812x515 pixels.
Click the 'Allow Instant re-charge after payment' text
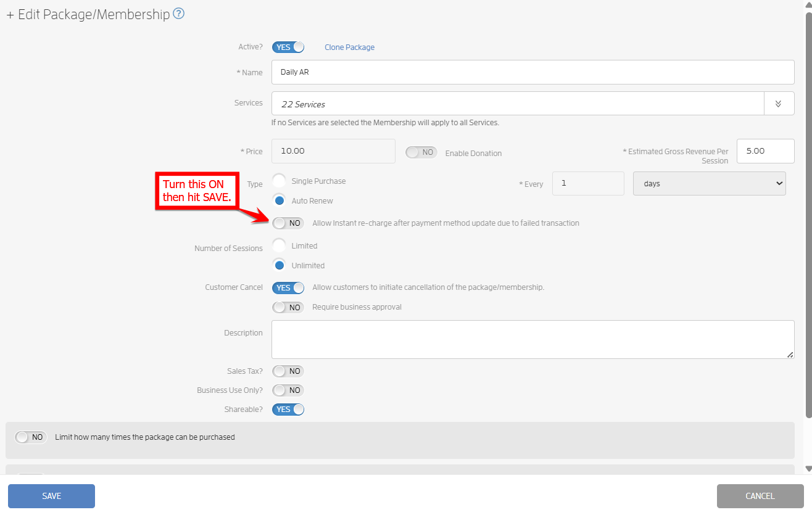[445, 223]
